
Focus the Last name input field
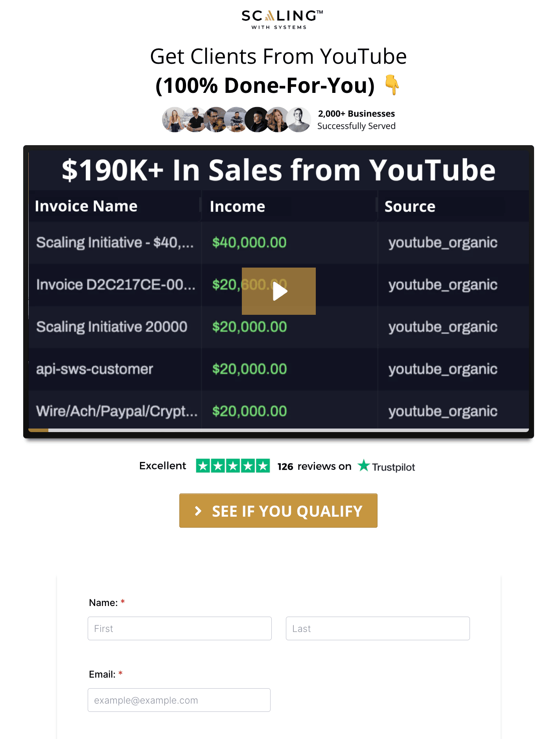click(x=378, y=628)
